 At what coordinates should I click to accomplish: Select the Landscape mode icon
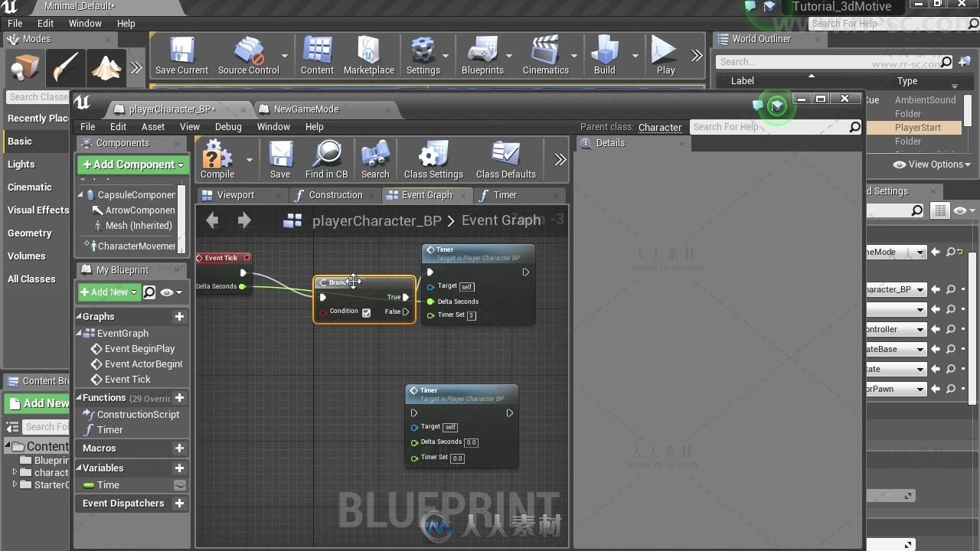tap(106, 69)
